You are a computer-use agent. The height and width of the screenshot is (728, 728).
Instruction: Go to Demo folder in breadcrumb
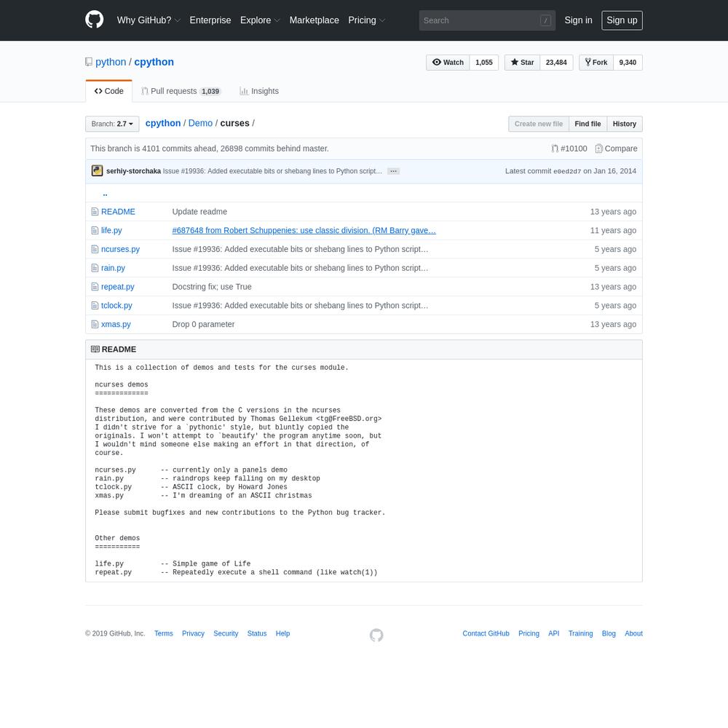201,123
